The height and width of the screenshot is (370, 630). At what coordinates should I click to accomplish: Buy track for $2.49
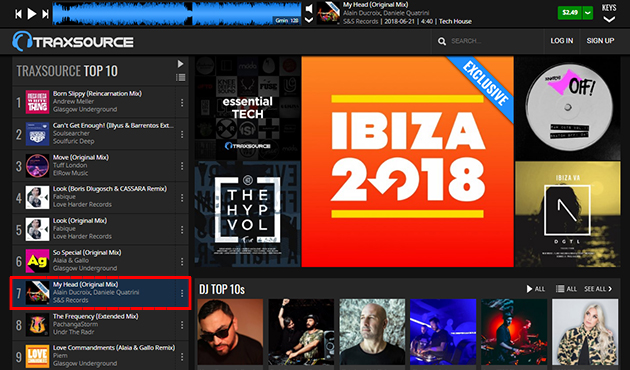(570, 12)
